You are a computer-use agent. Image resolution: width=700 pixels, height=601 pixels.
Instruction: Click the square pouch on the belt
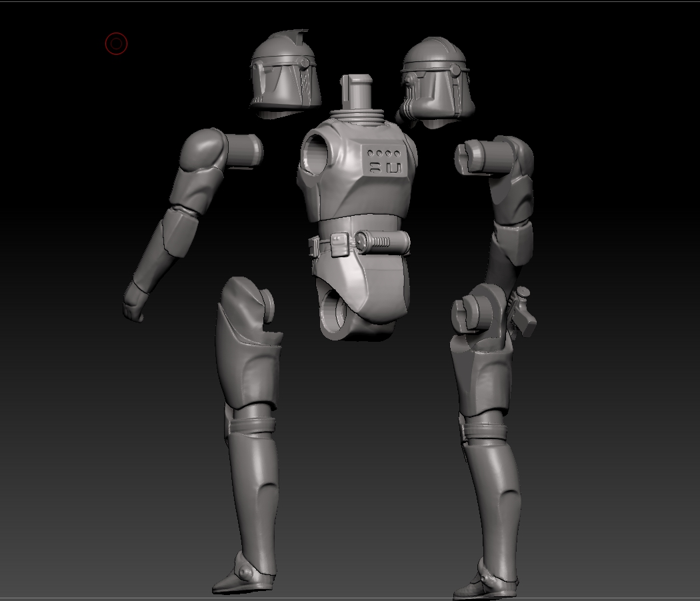339,243
